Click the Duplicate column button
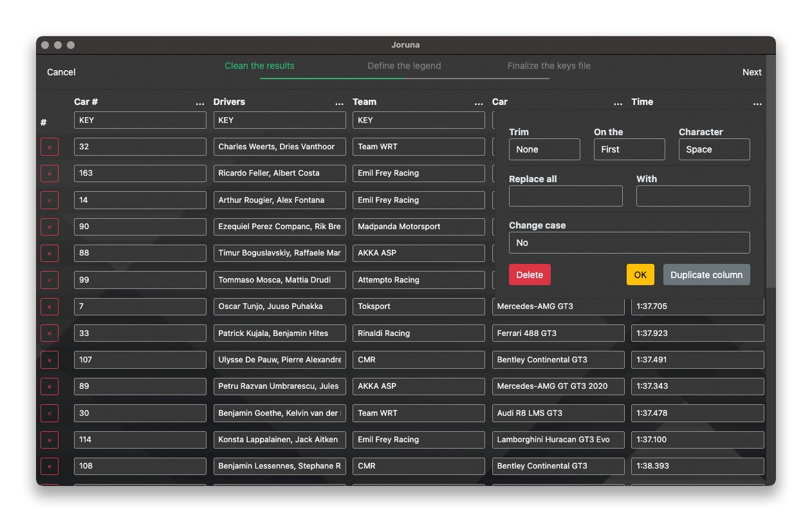Image resolution: width=812 pixels, height=522 pixels. pyautogui.click(x=706, y=275)
